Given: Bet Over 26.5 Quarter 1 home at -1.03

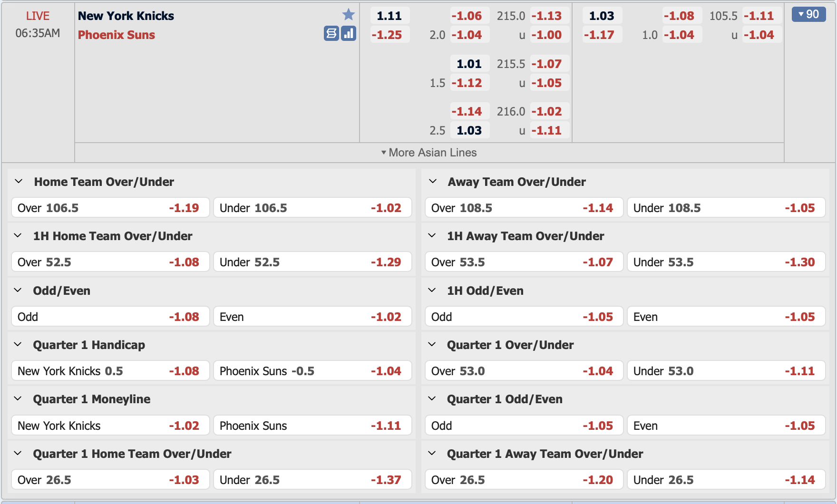Looking at the screenshot, I should pos(110,480).
